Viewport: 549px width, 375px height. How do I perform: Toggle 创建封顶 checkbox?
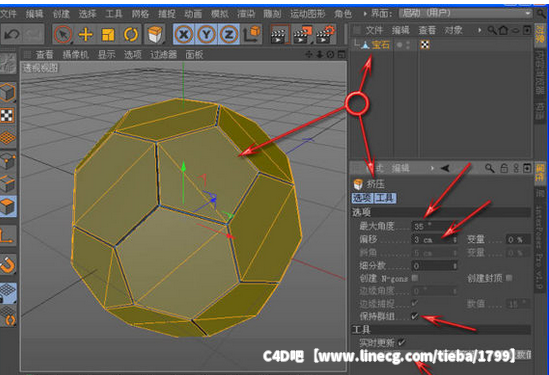coord(509,278)
